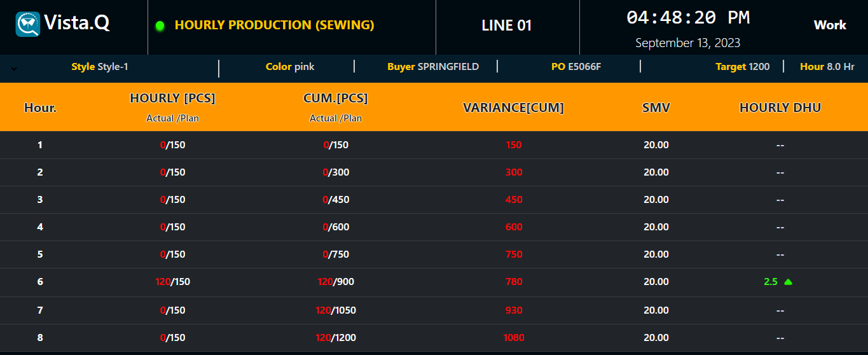Click the 2.5 DHU value in hour 6
The height and width of the screenshot is (355, 868).
tap(770, 282)
